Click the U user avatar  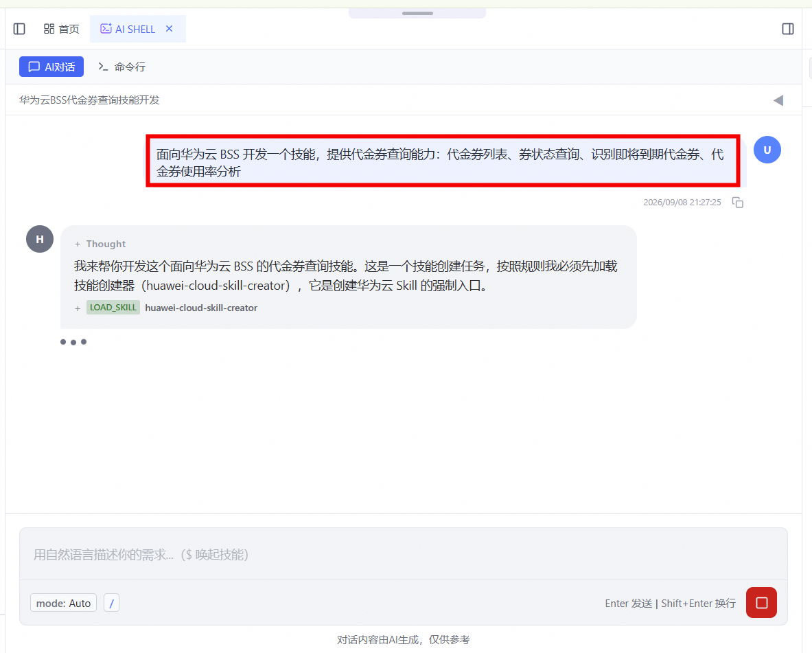pos(767,150)
